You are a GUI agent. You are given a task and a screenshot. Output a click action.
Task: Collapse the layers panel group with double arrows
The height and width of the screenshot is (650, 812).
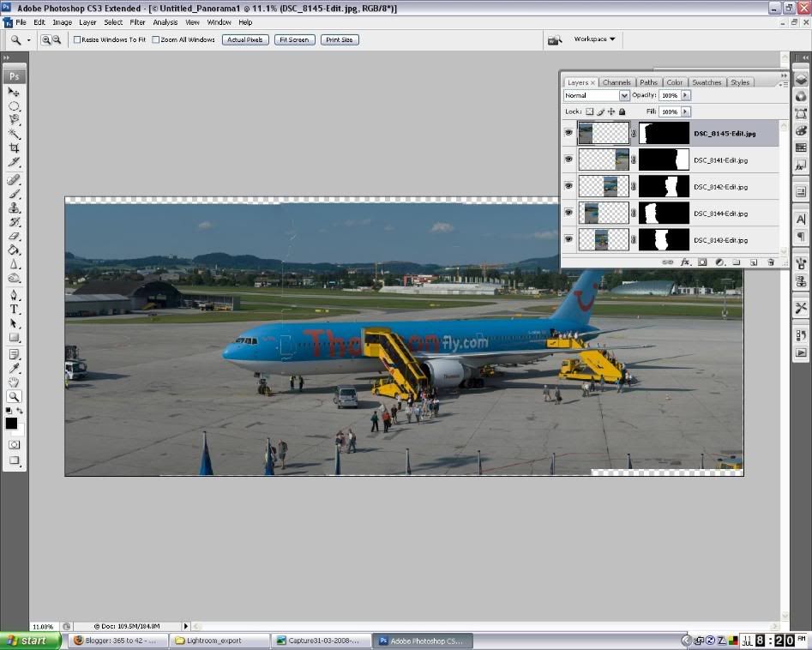click(784, 75)
